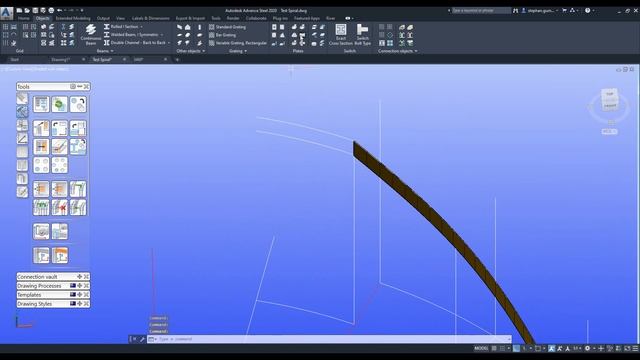This screenshot has width=640, height=360.
Task: Open the WCS coordinate system dropdown
Action: (x=609, y=131)
